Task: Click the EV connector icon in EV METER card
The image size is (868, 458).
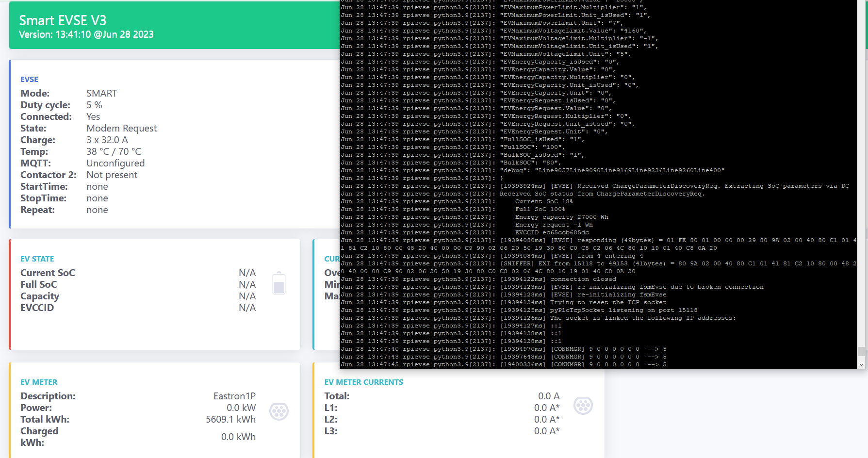Action: pos(279,411)
